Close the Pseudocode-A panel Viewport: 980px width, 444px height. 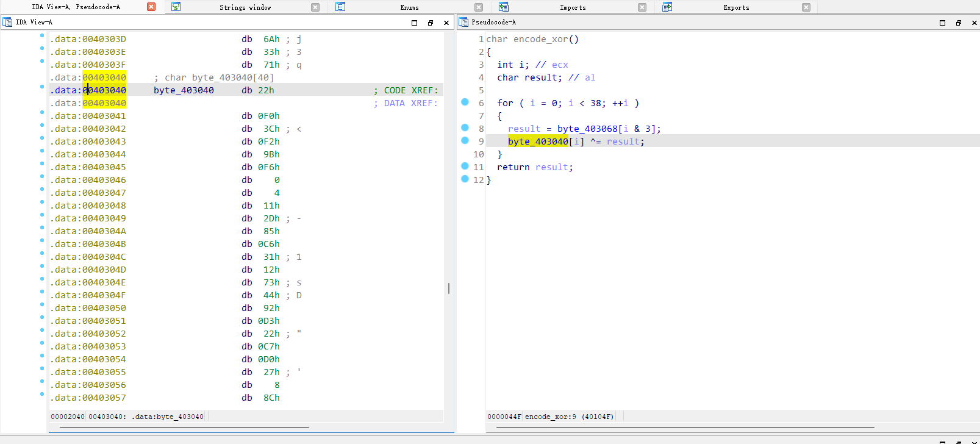tap(975, 23)
